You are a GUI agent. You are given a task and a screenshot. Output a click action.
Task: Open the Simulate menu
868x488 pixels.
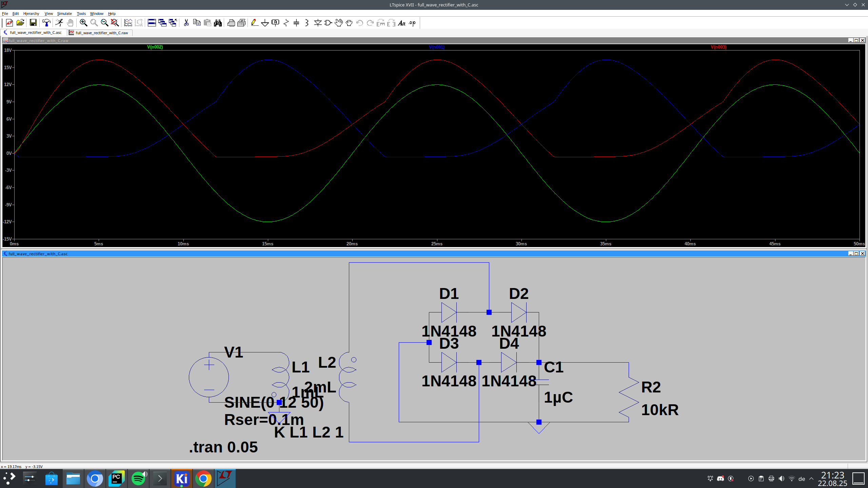pyautogui.click(x=64, y=14)
